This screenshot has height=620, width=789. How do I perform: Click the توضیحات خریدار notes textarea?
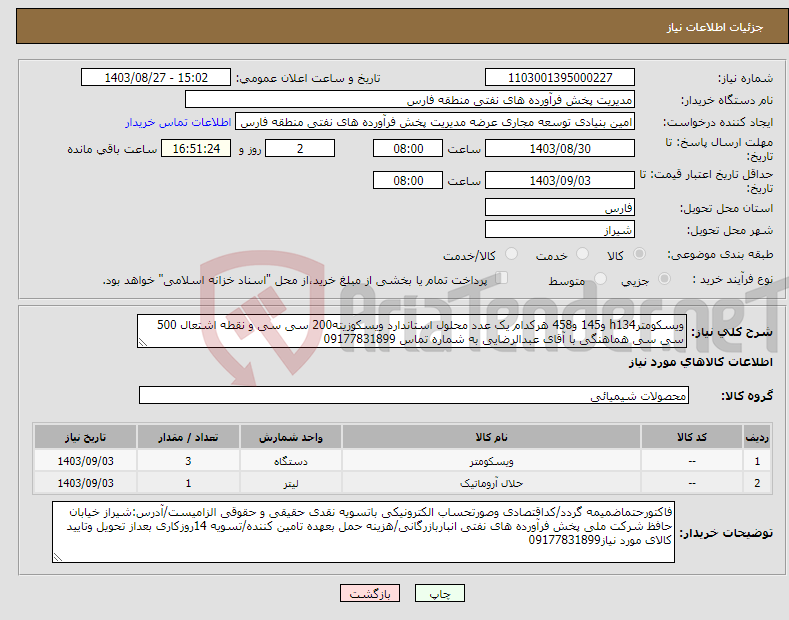click(363, 532)
